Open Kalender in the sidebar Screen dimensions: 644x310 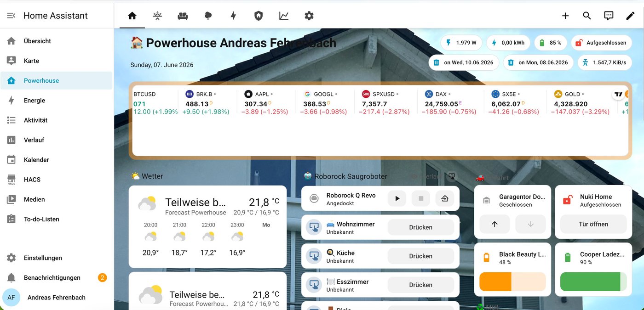(56, 159)
